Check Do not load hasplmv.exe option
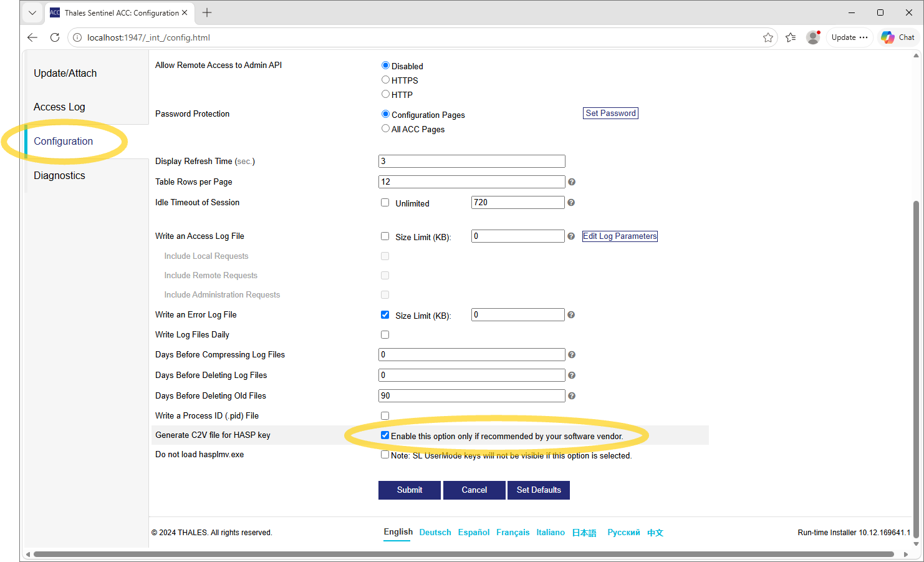Image resolution: width=924 pixels, height=562 pixels. coord(385,455)
